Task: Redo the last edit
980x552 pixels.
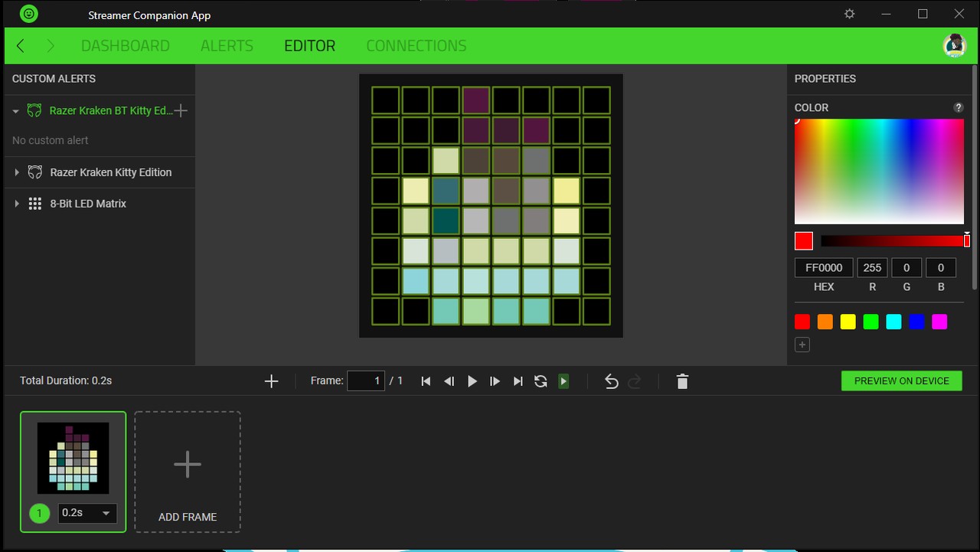Action: tap(634, 381)
